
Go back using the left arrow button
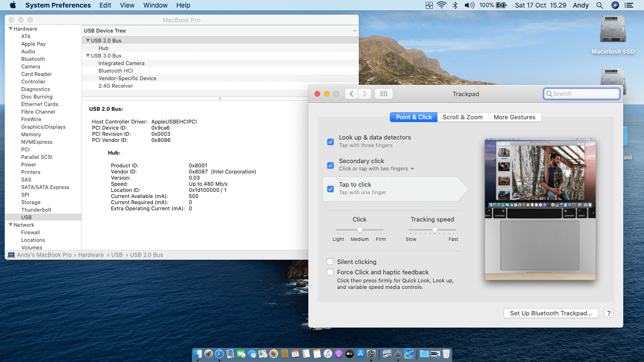(351, 94)
